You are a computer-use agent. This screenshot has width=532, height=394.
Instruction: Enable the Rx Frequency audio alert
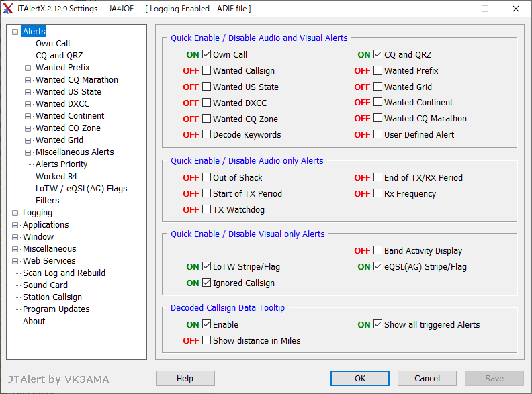378,193
